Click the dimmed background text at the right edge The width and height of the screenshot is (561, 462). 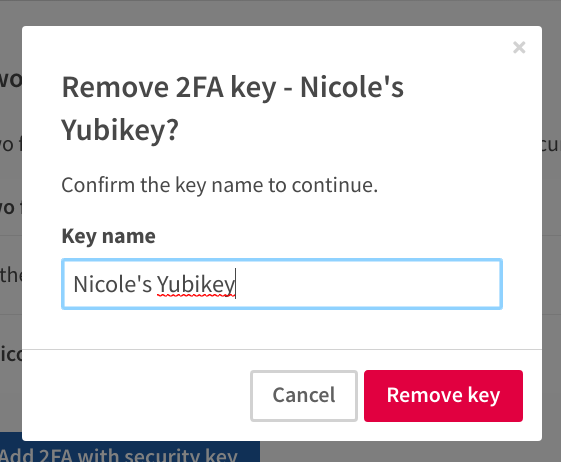551,145
